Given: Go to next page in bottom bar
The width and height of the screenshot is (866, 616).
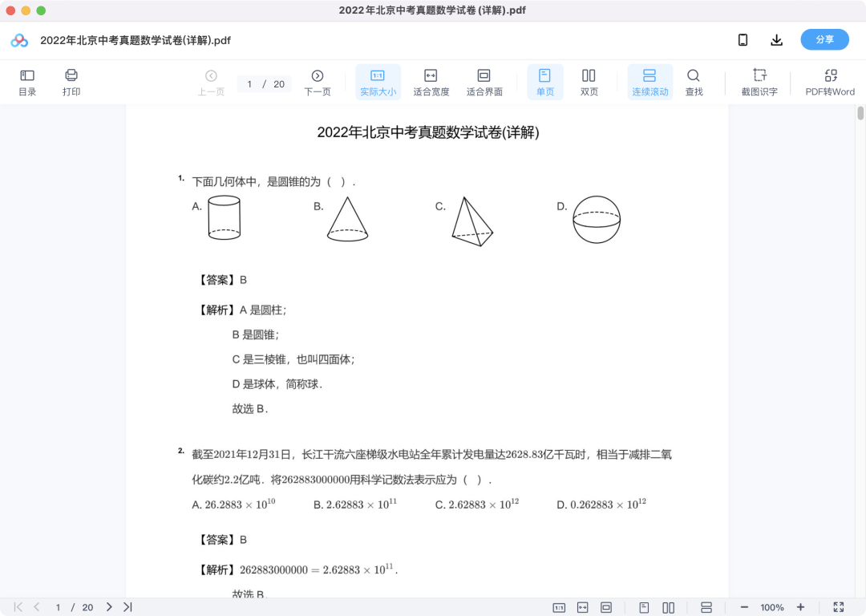Looking at the screenshot, I should click(x=109, y=607).
